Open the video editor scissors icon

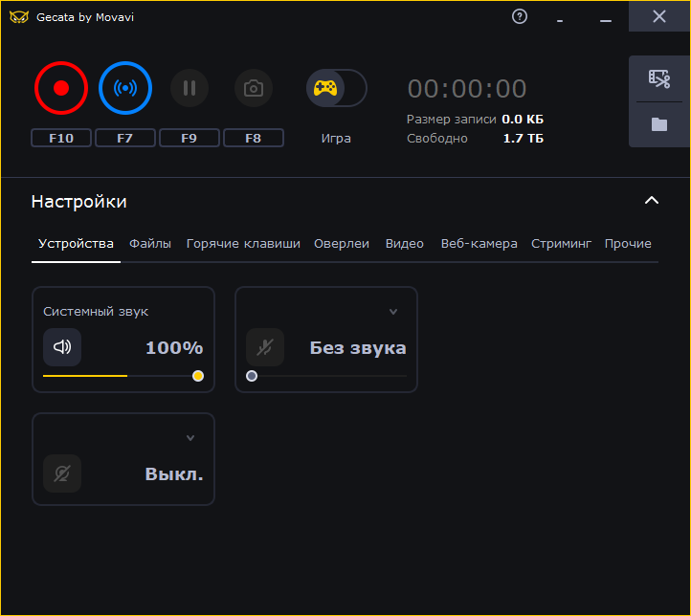click(x=658, y=78)
